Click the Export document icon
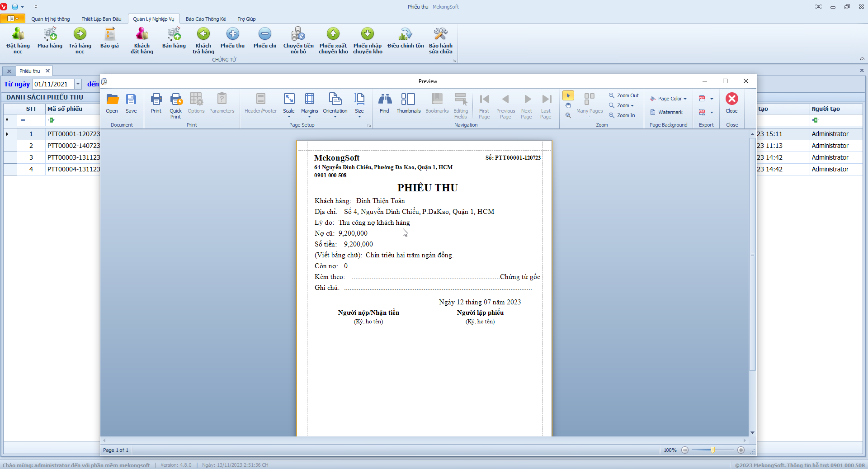Viewport: 868px width, 469px height. [702, 99]
